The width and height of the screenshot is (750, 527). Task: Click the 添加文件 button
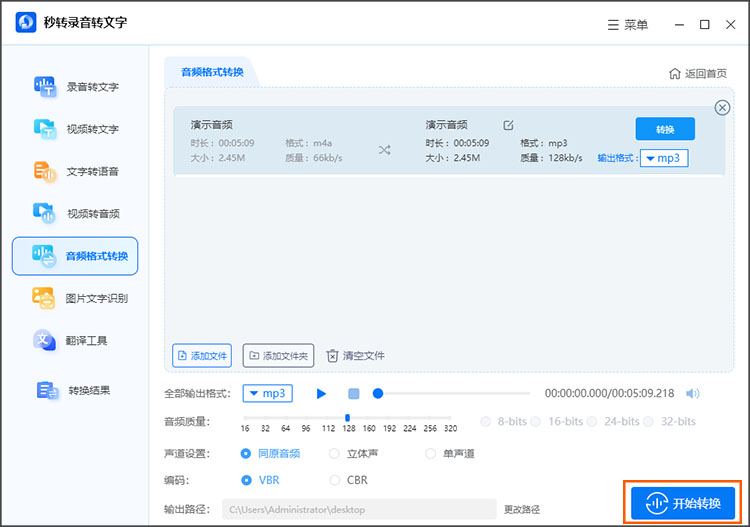[202, 355]
